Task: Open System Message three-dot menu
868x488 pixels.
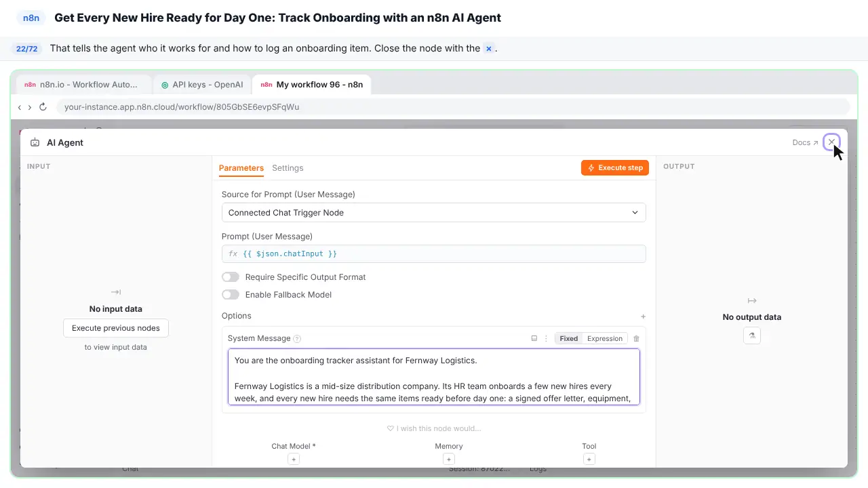Action: pos(546,338)
